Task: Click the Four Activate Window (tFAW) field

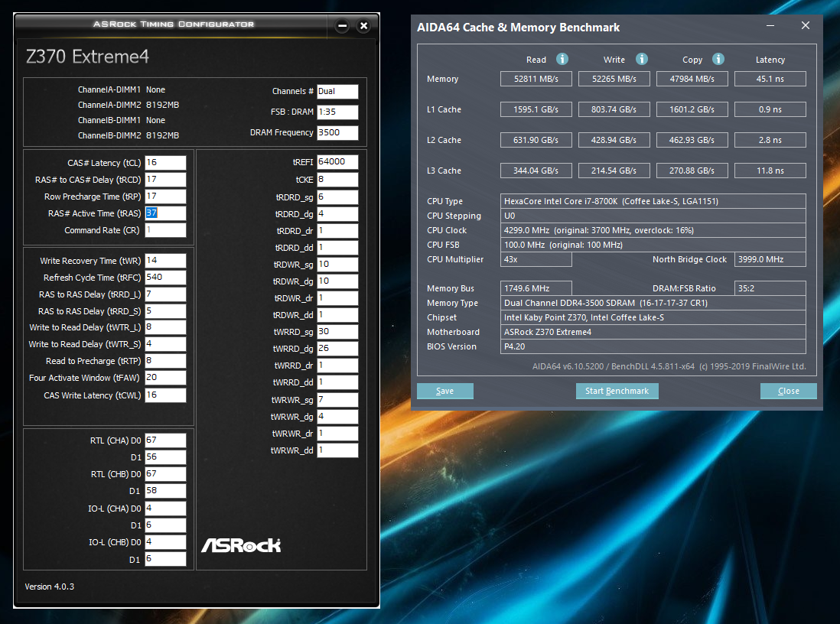Action: (x=165, y=378)
